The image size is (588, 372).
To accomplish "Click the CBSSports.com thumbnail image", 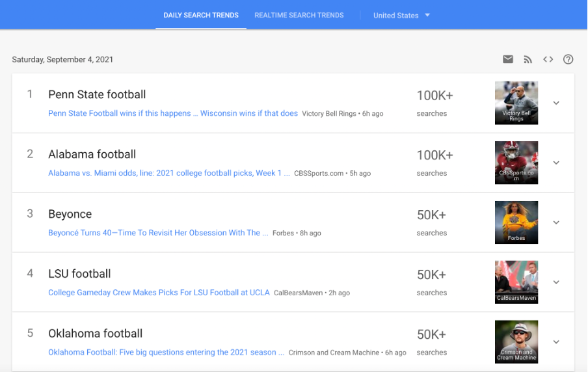I will [x=516, y=163].
